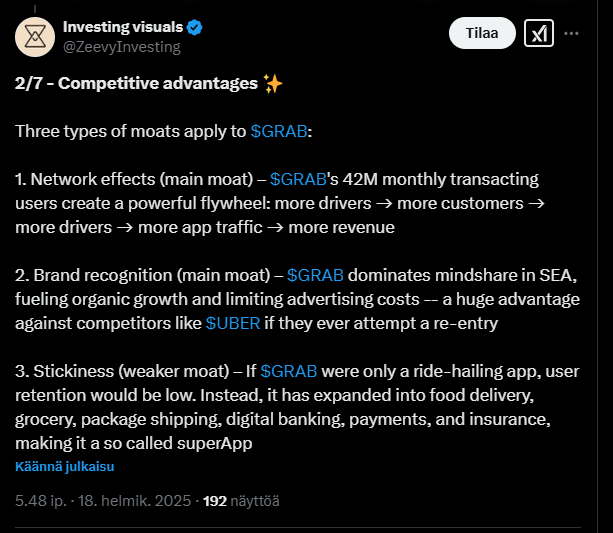Open $GRAB cashtag before '42M monthly transacting'

(x=298, y=179)
